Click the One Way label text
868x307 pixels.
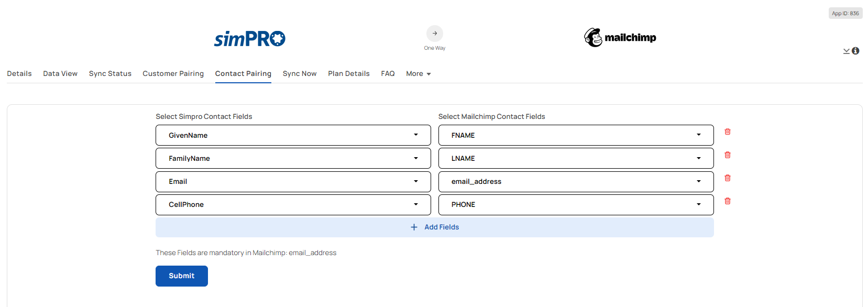click(x=435, y=48)
